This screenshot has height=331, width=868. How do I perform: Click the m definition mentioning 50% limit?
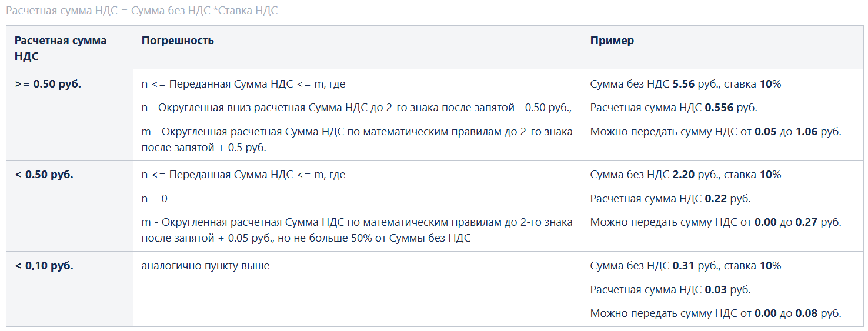click(356, 230)
